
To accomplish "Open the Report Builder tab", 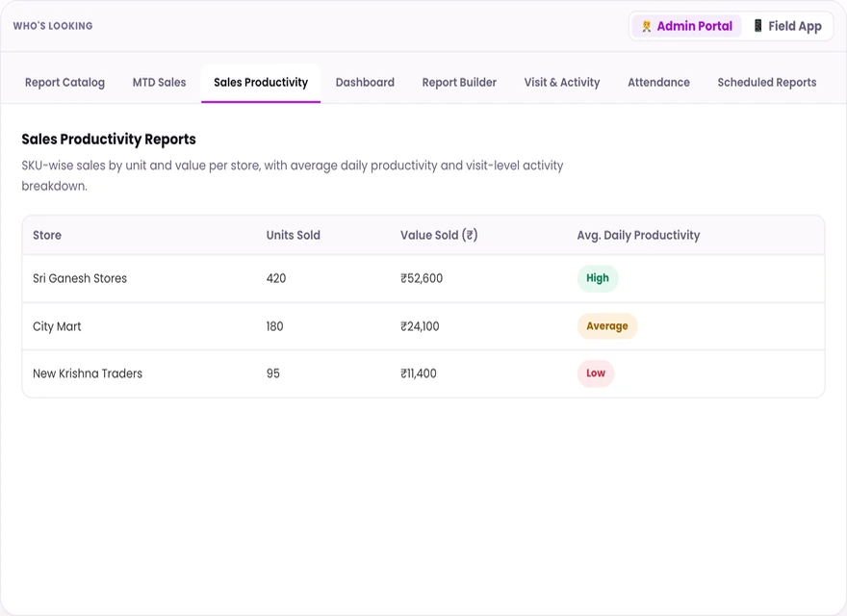I will click(x=459, y=82).
